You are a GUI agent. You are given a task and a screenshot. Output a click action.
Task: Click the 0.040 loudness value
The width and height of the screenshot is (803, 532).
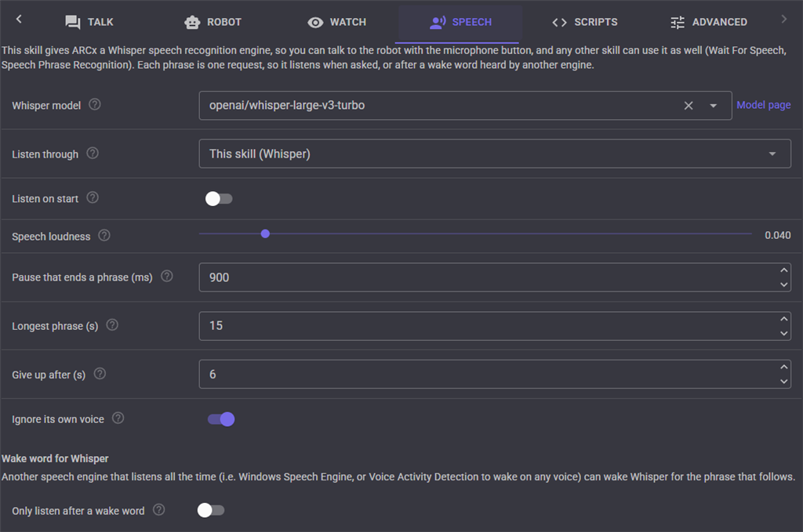(x=777, y=235)
